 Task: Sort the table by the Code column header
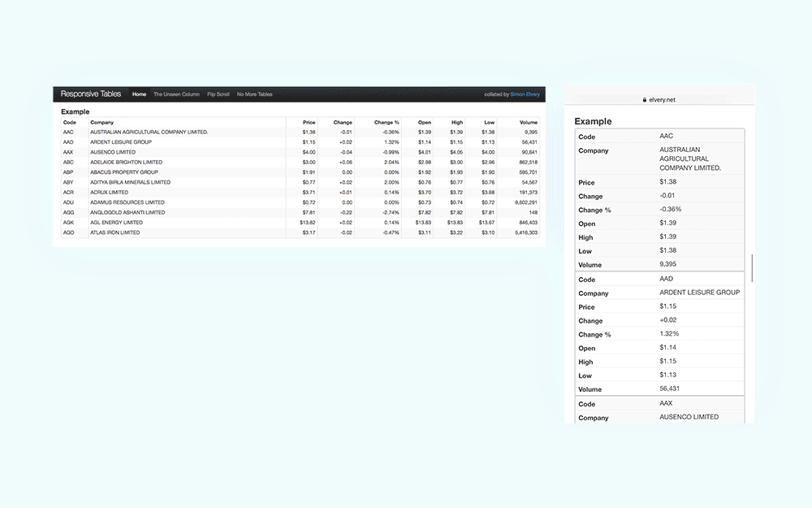69,122
